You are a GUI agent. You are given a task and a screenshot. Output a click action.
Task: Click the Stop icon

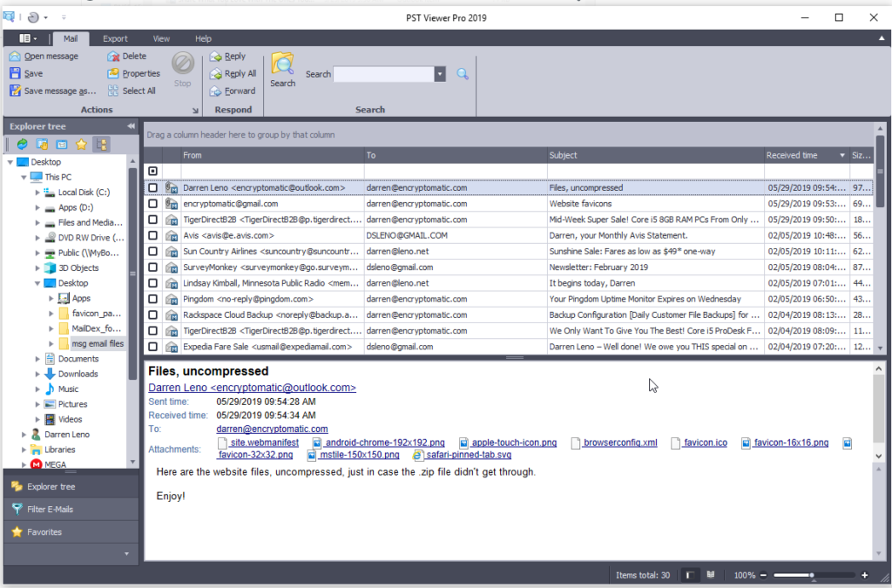pos(183,63)
